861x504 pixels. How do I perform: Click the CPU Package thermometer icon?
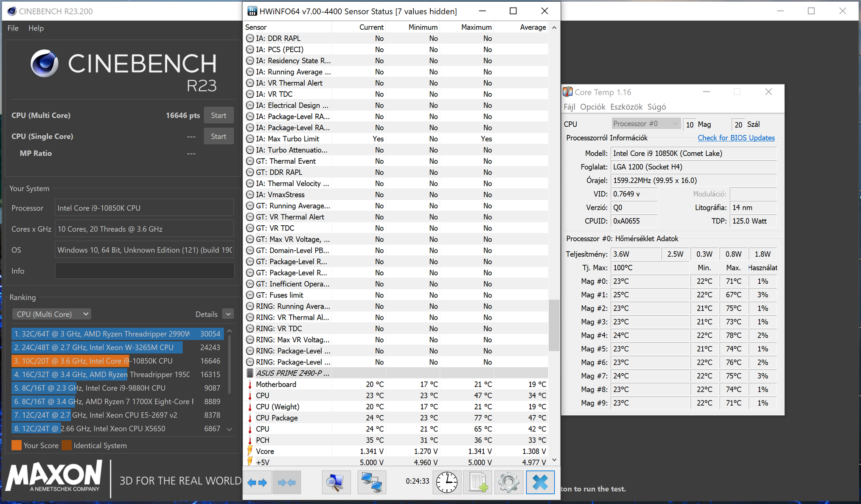point(250,418)
